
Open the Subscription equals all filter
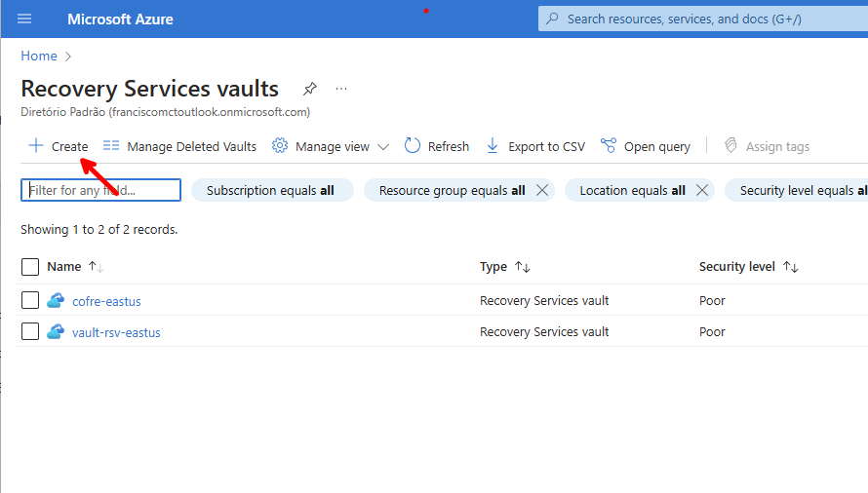pos(270,191)
